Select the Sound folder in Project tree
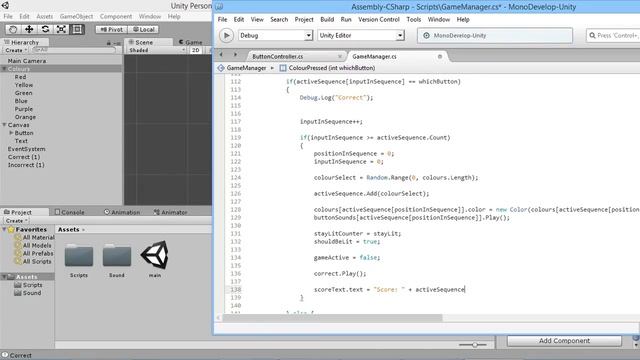This screenshot has height=360, width=640. pyautogui.click(x=28, y=293)
